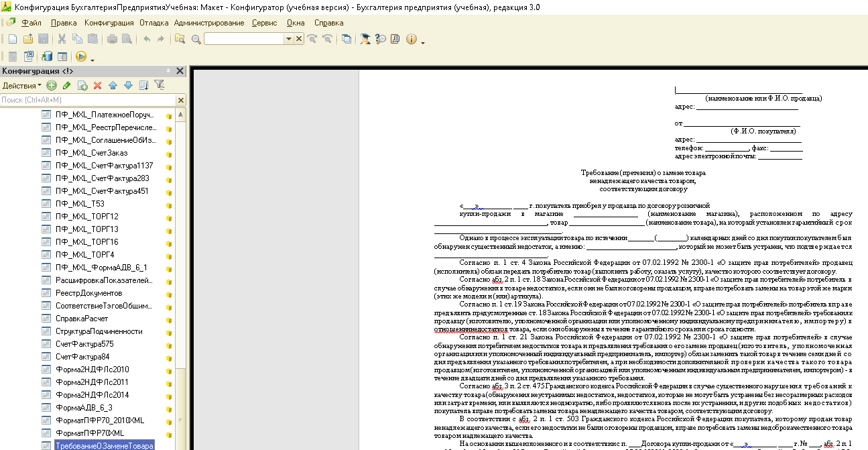Move selected item down with blue arrow
868x450 pixels.
[128, 85]
